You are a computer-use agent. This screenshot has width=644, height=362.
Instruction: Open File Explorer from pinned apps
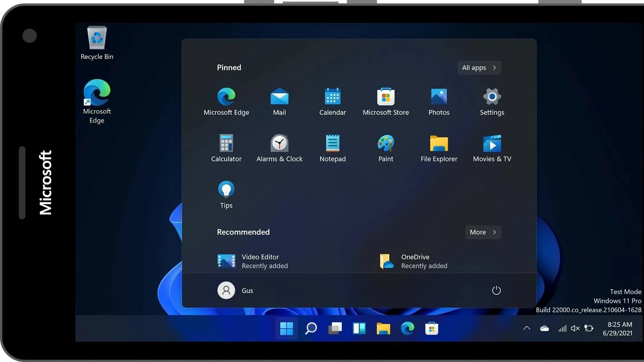[439, 148]
